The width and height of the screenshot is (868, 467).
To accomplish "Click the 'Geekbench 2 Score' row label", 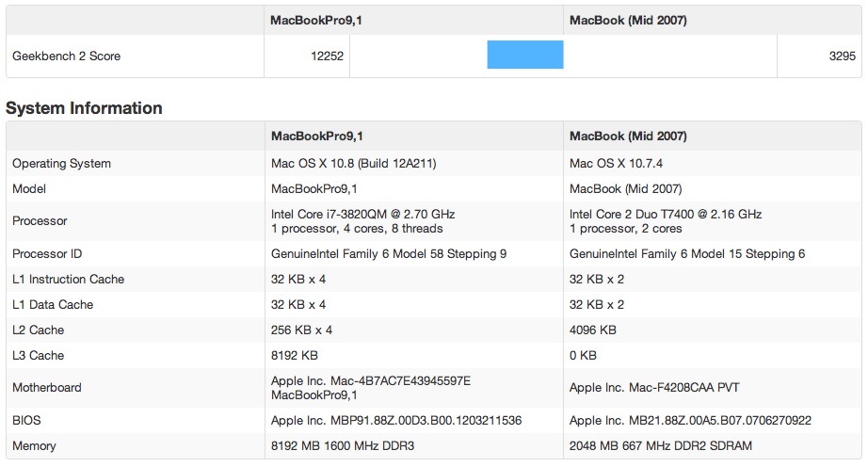I will click(x=67, y=56).
